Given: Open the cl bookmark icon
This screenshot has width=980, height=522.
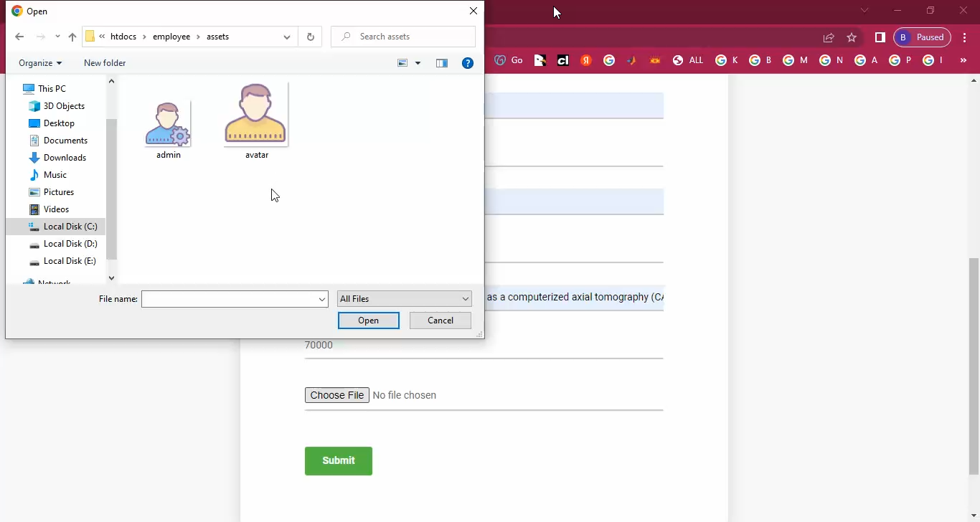Looking at the screenshot, I should tap(563, 60).
